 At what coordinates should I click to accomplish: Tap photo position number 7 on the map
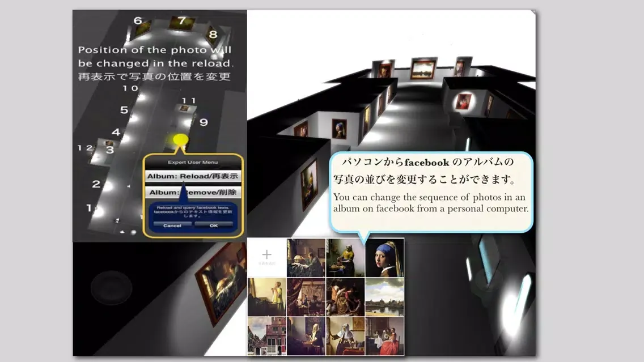click(x=182, y=20)
